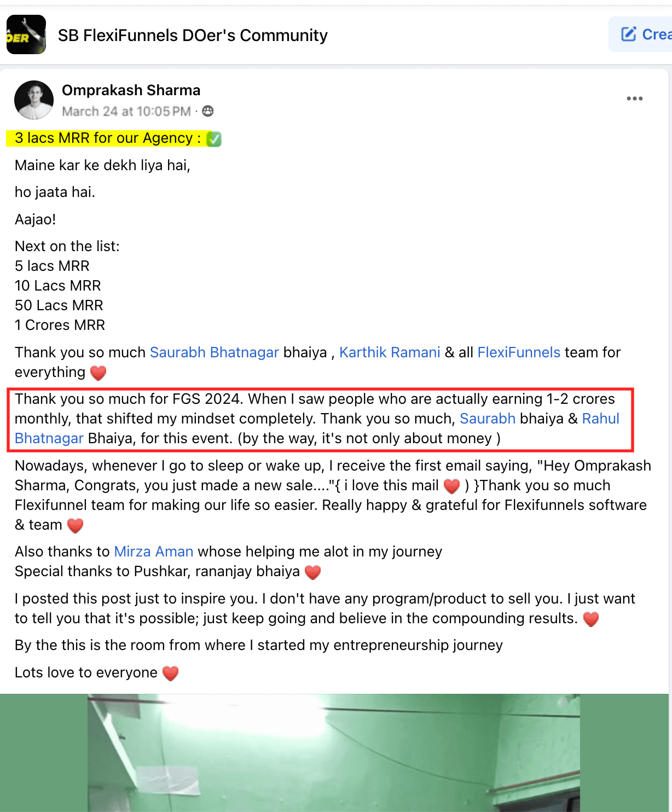Viewport: 672px width, 812px height.
Task: Click Omprakash Sharma's profile picture
Action: pyautogui.click(x=34, y=100)
